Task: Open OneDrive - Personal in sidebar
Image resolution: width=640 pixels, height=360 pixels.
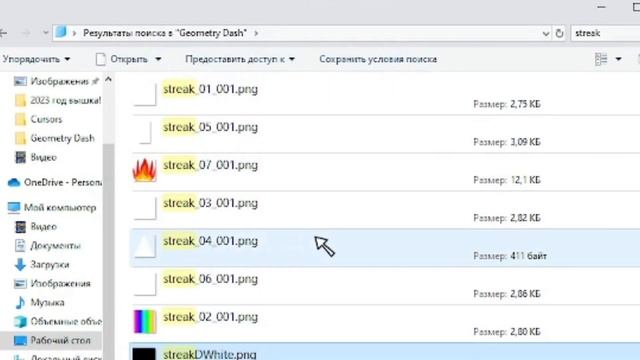Action: click(x=55, y=182)
